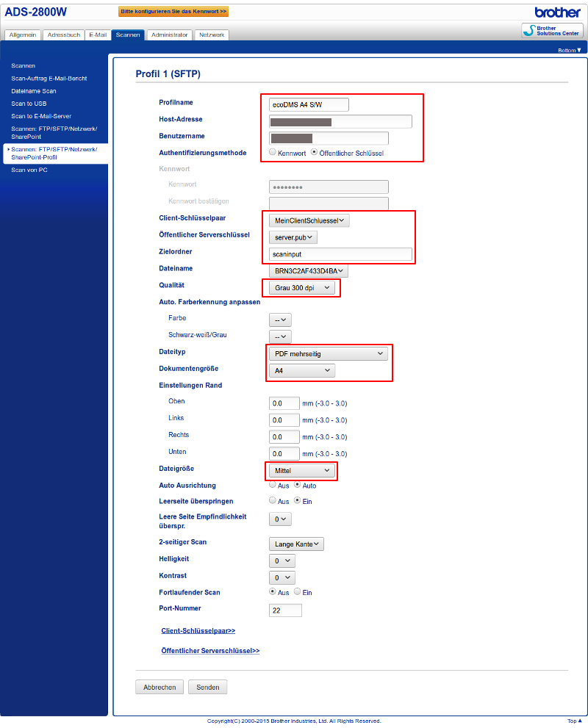This screenshot has height=728, width=588.
Task: Click 'Bitte konfigurieren Sie das Kennwort' banner
Action: click(173, 11)
